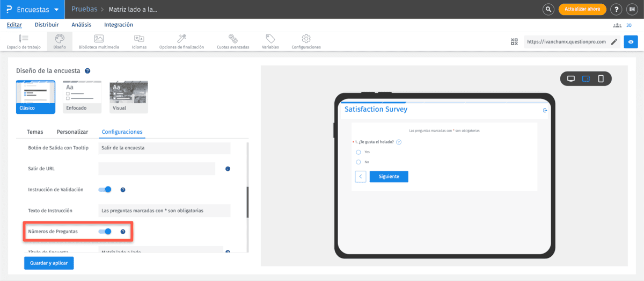Edit survey URL with pencil icon

pos(614,42)
